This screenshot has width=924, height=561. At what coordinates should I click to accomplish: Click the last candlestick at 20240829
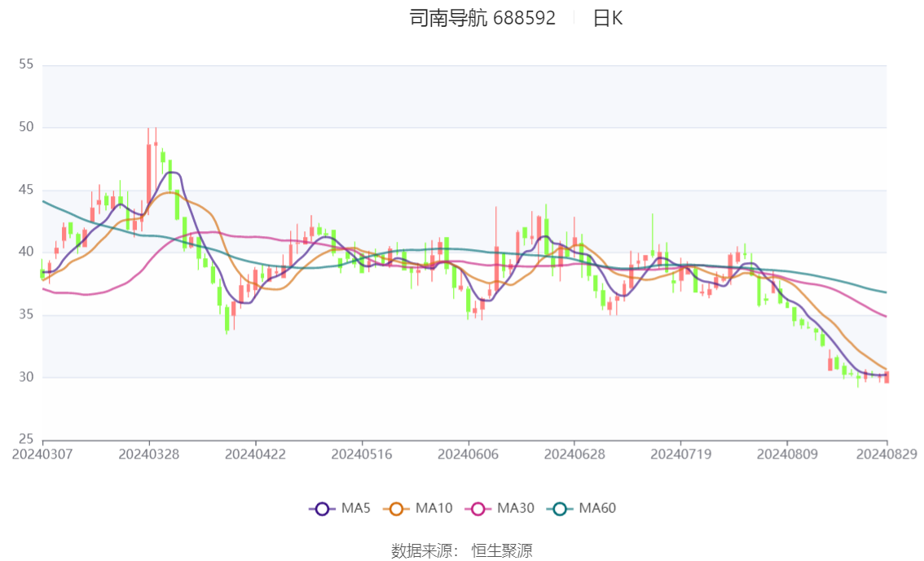[887, 377]
